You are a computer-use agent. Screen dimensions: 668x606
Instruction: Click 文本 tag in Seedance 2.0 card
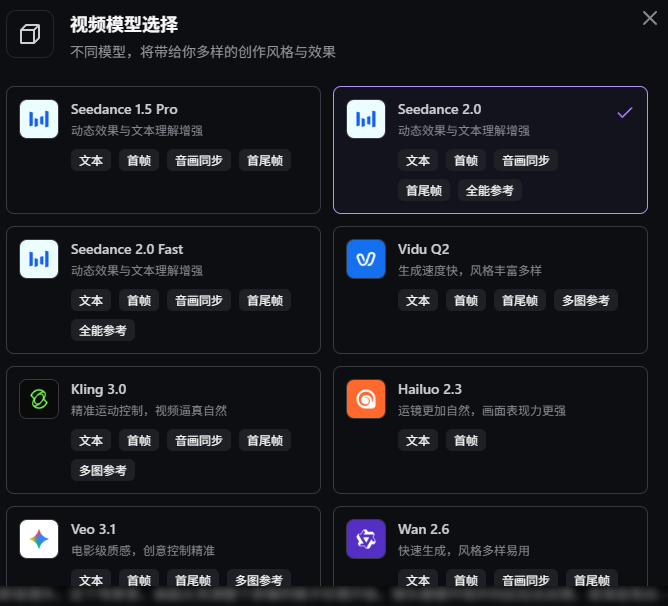pos(418,160)
